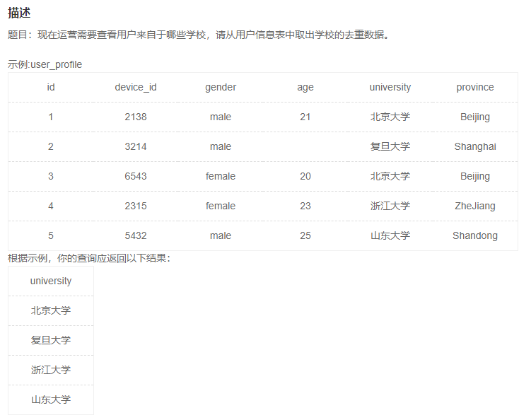Click the id column header
This screenshot has width=519, height=420.
[51, 87]
